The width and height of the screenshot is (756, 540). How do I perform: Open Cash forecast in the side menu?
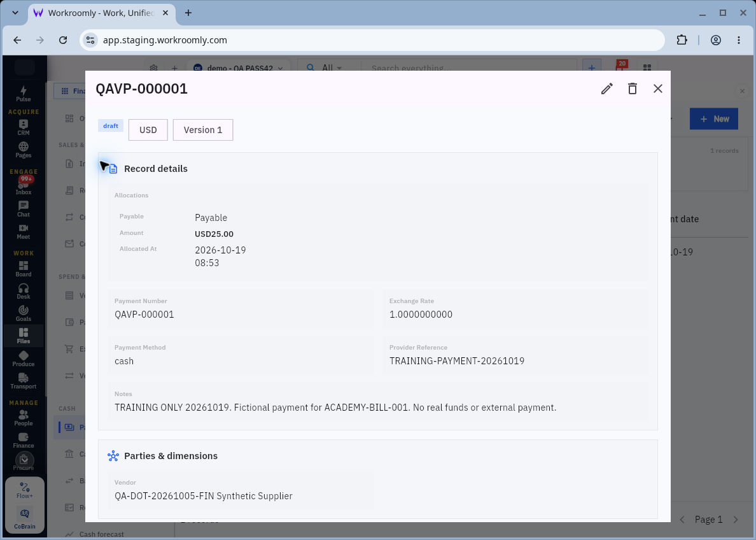pyautogui.click(x=102, y=534)
